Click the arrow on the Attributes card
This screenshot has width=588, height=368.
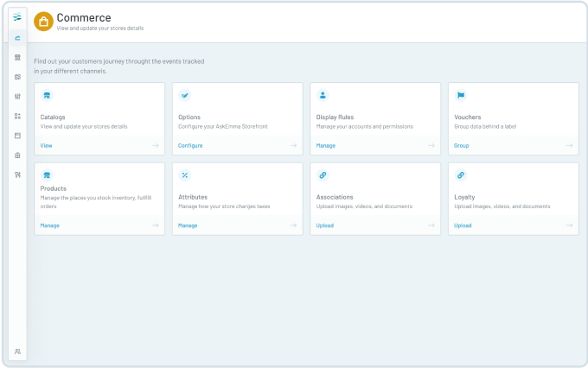(x=293, y=225)
